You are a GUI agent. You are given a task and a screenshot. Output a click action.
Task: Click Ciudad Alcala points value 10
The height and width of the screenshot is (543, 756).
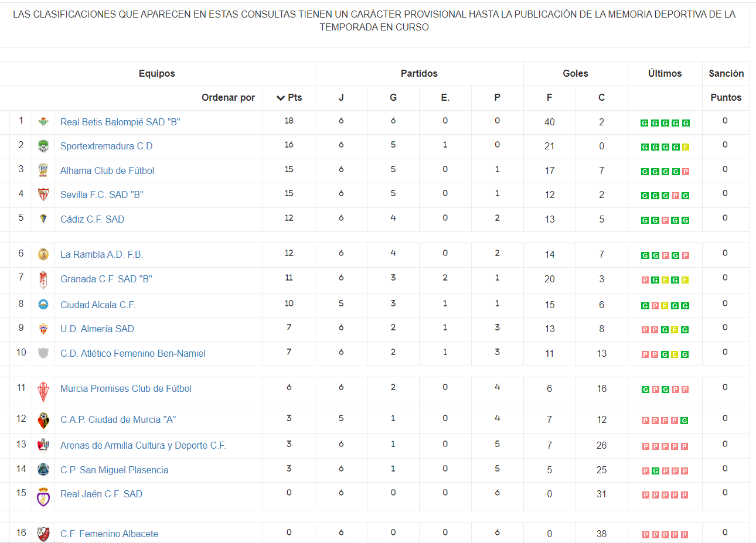pos(289,303)
